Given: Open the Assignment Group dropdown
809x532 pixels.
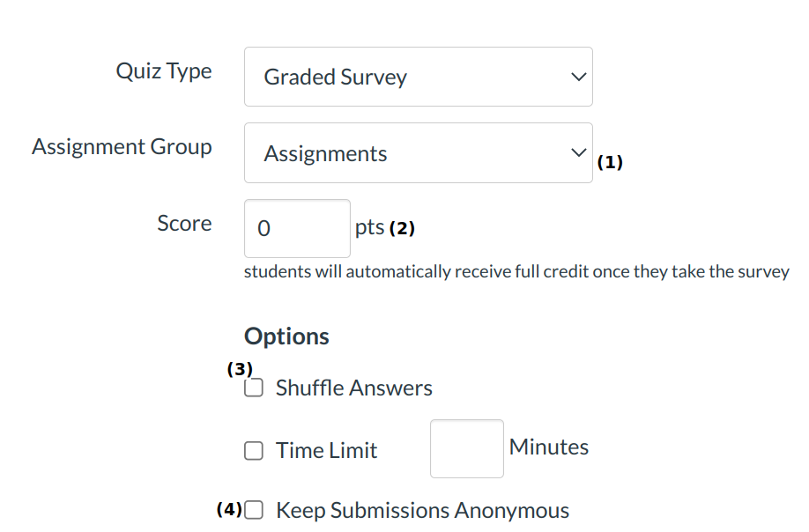Looking at the screenshot, I should click(x=418, y=153).
